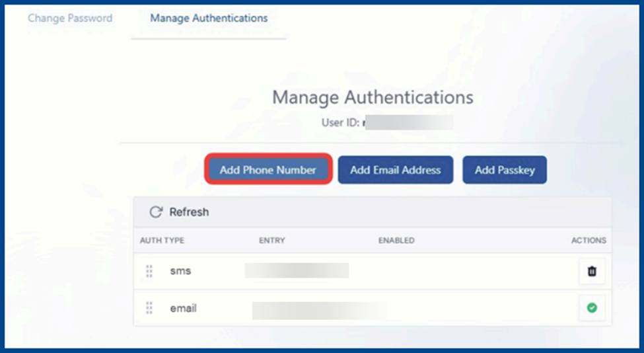644x353 pixels.
Task: Click the Add Email Address button
Action: [395, 170]
